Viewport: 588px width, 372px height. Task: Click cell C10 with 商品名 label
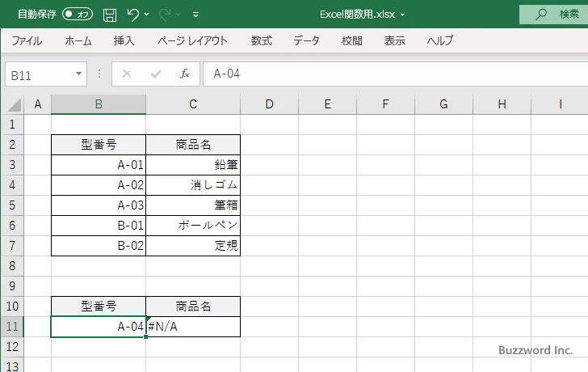point(193,306)
